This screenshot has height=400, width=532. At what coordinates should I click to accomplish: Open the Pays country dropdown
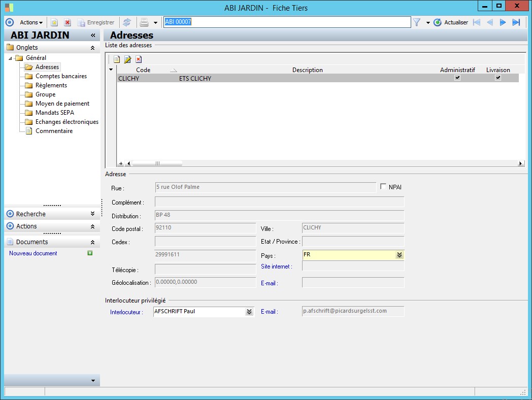tap(400, 255)
